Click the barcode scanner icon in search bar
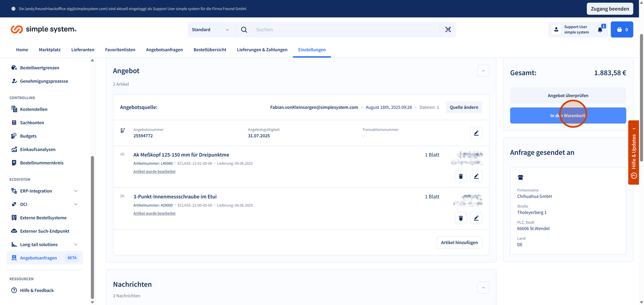The height and width of the screenshot is (305, 644). 448,29
